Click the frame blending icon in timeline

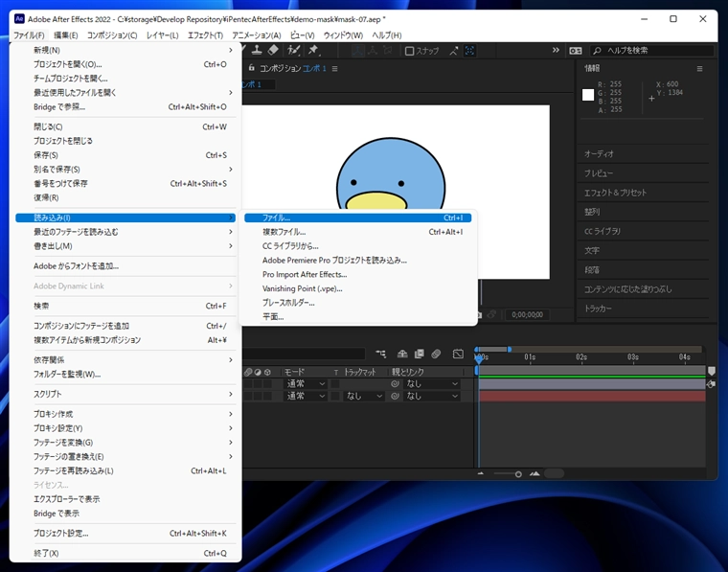coord(419,354)
